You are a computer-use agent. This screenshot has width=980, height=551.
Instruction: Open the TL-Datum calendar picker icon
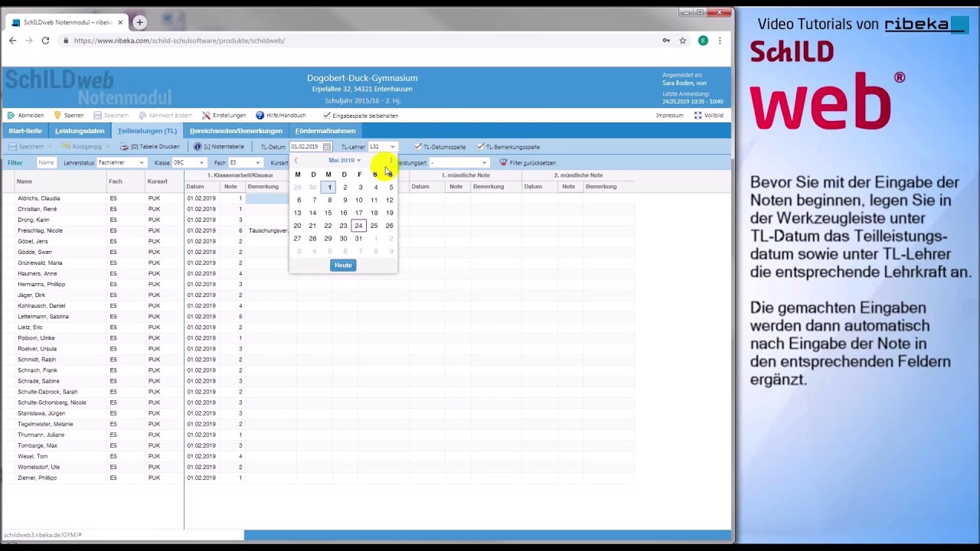coord(327,147)
